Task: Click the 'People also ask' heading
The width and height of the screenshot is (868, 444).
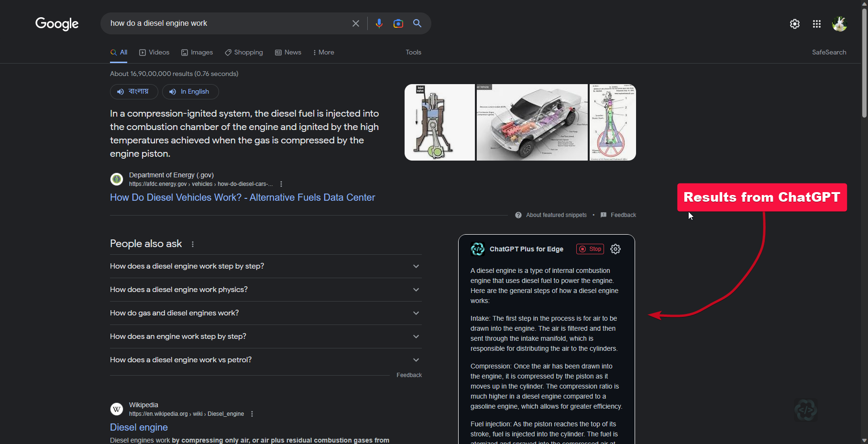Action: 146,244
